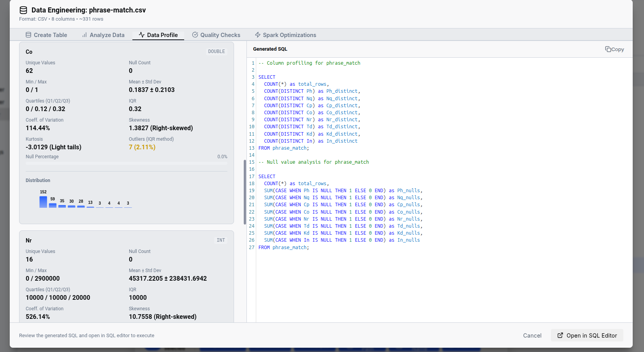The width and height of the screenshot is (644, 352).
Task: Click the external link icon in Open in SQL Editor
Action: pos(560,336)
